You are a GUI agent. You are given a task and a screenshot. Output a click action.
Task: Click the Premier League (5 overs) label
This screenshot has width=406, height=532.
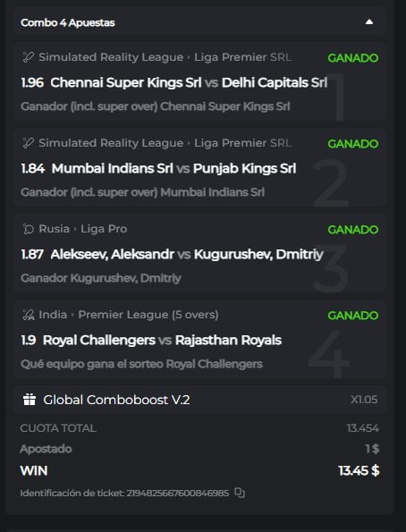[148, 315]
